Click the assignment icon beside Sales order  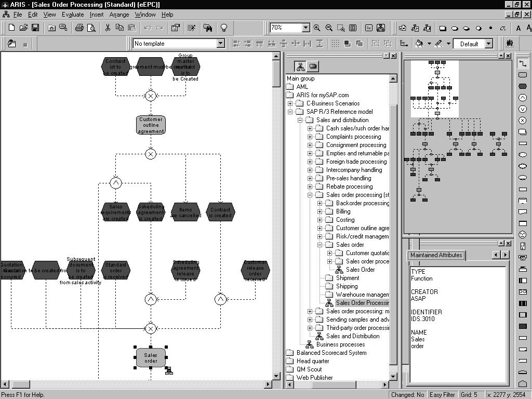point(169,371)
